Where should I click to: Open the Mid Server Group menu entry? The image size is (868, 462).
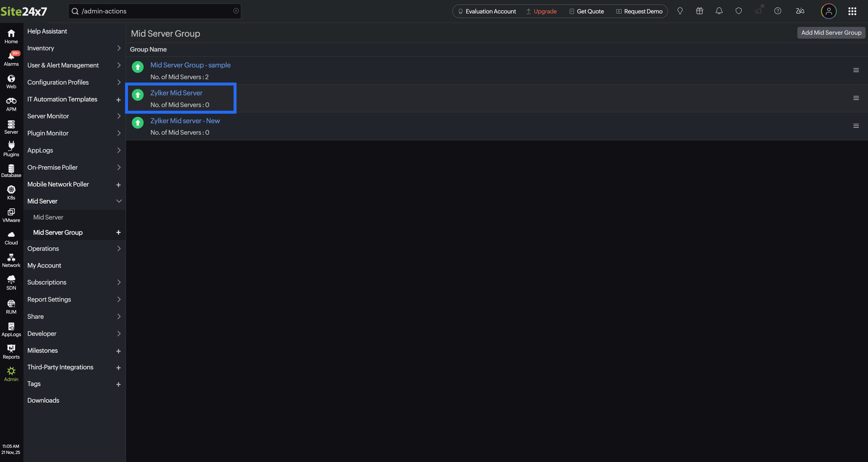(x=58, y=232)
